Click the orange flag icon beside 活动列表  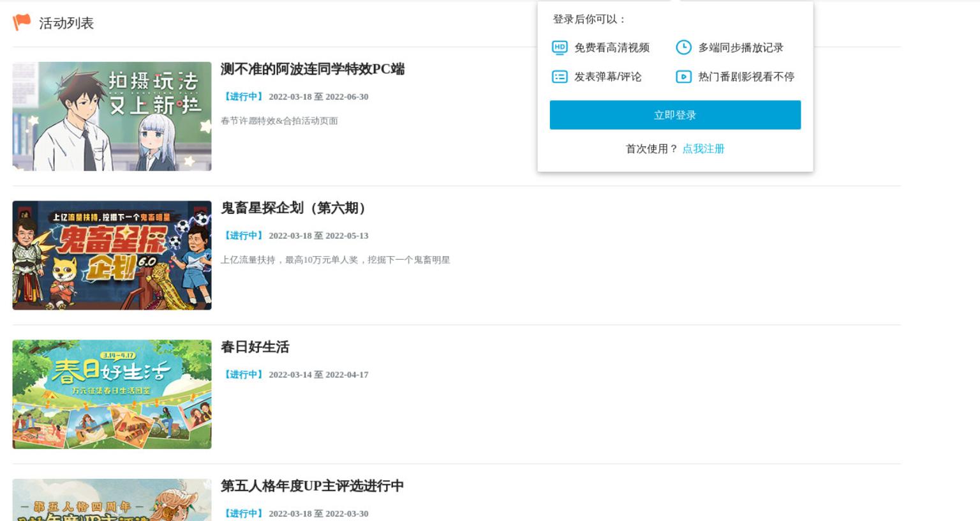[22, 22]
